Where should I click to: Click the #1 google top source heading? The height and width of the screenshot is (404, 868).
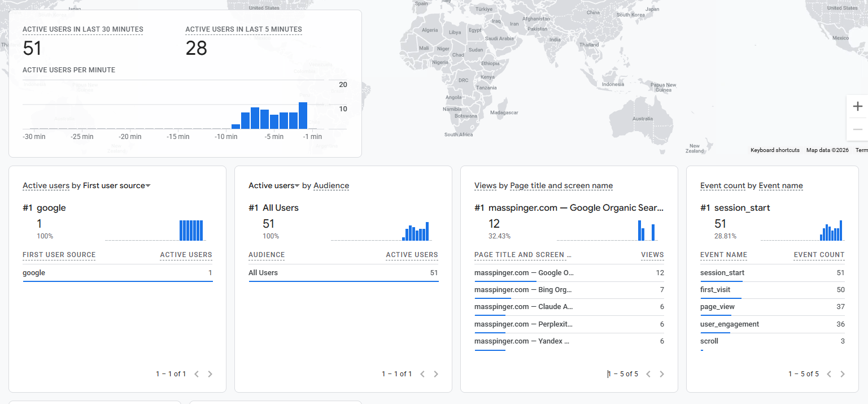coord(44,208)
